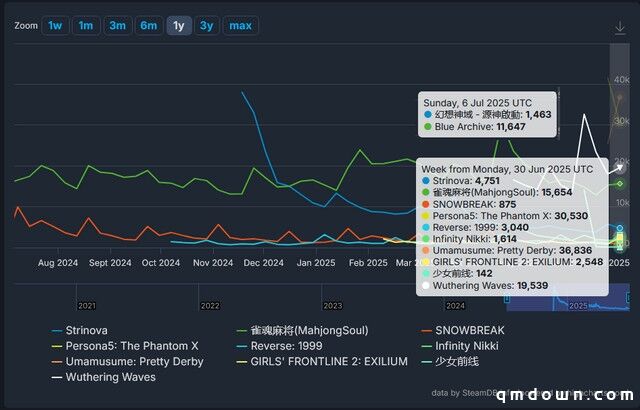Click the left handle of navigator range

tap(507, 299)
